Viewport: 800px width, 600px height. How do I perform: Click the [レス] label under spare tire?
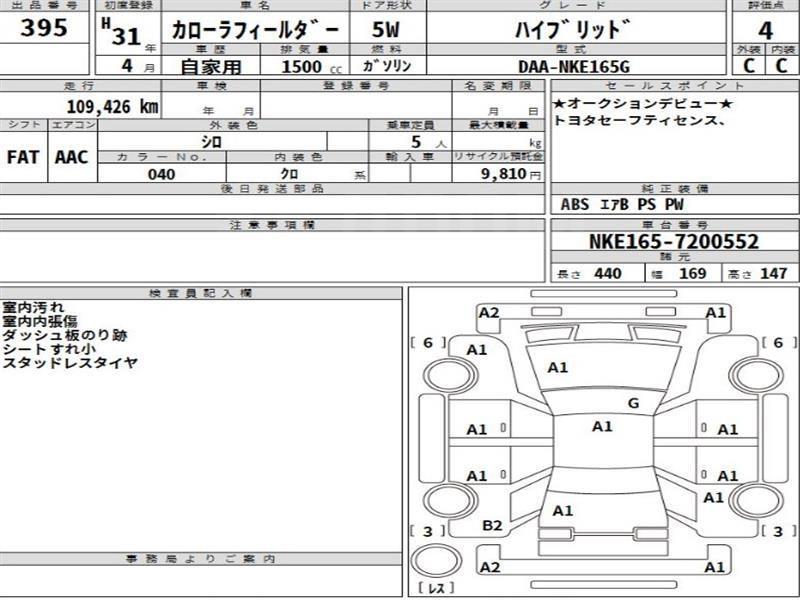pos(435,588)
